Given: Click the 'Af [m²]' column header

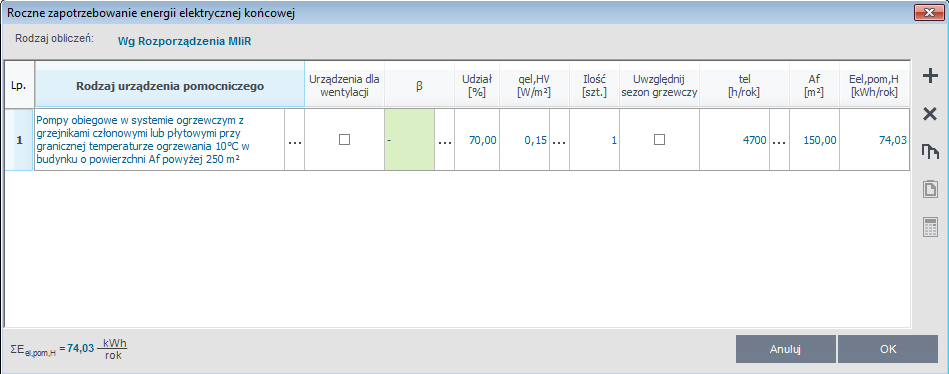Looking at the screenshot, I should pyautogui.click(x=814, y=85).
